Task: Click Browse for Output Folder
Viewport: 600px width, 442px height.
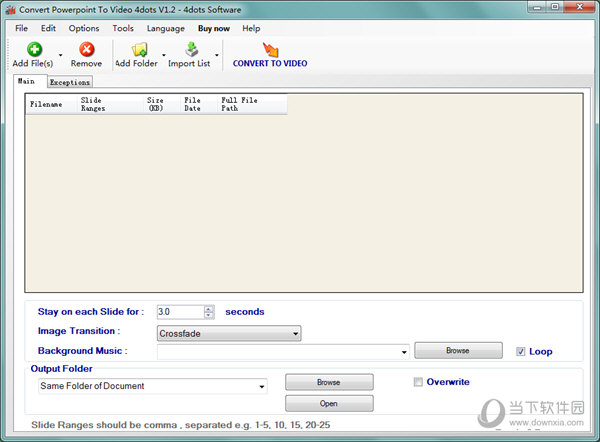Action: [329, 382]
